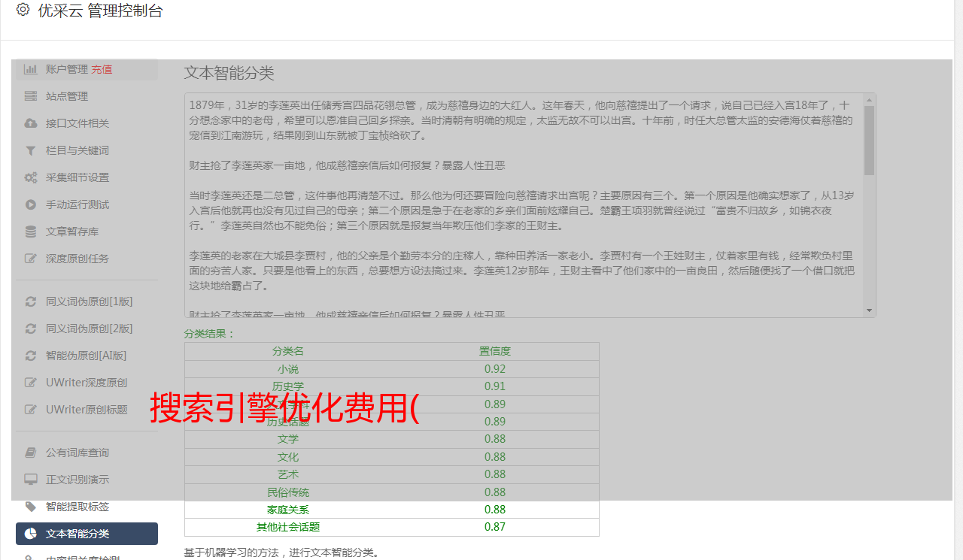Click the cloud upload icon for 接口文件相关
Viewport: 963px width, 560px height.
click(x=30, y=123)
